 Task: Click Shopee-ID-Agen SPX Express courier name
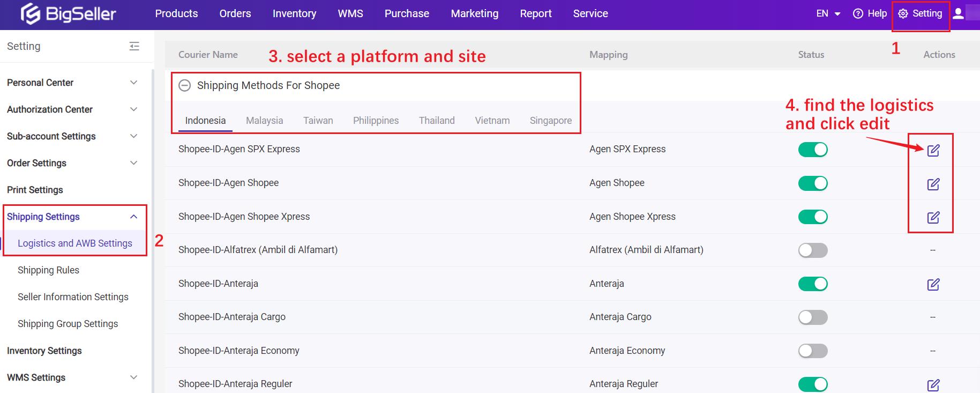(x=239, y=149)
